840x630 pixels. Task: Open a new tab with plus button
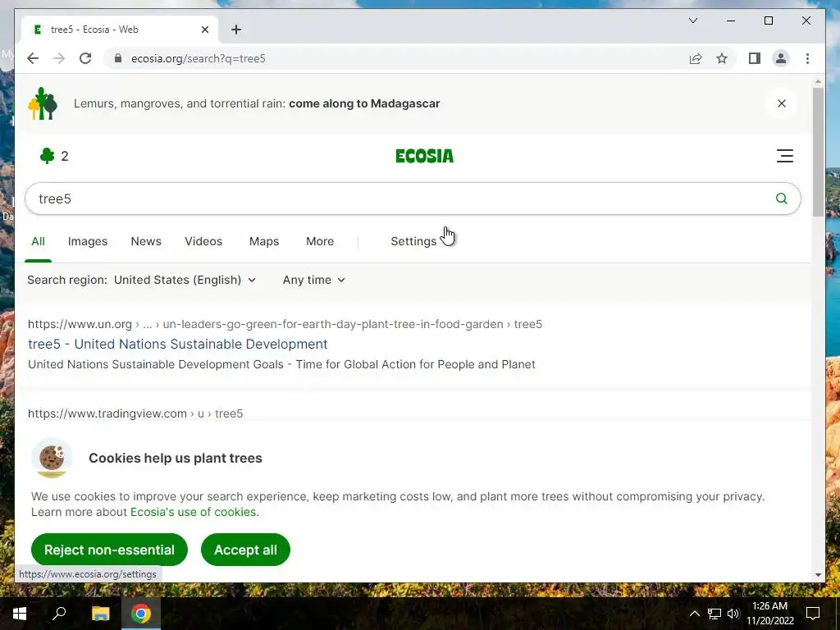pos(236,30)
